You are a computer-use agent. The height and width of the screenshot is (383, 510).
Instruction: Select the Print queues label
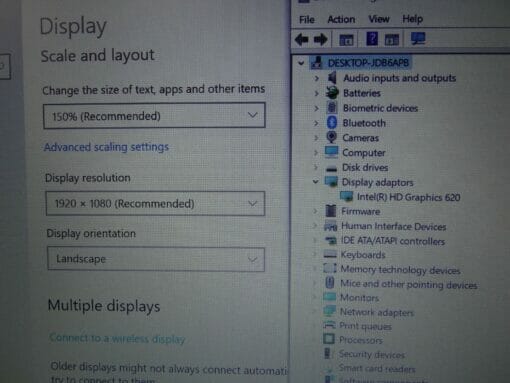pos(365,326)
